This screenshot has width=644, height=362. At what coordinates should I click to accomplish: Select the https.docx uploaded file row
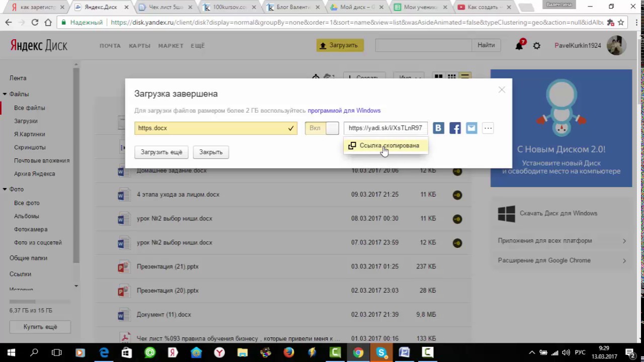216,128
